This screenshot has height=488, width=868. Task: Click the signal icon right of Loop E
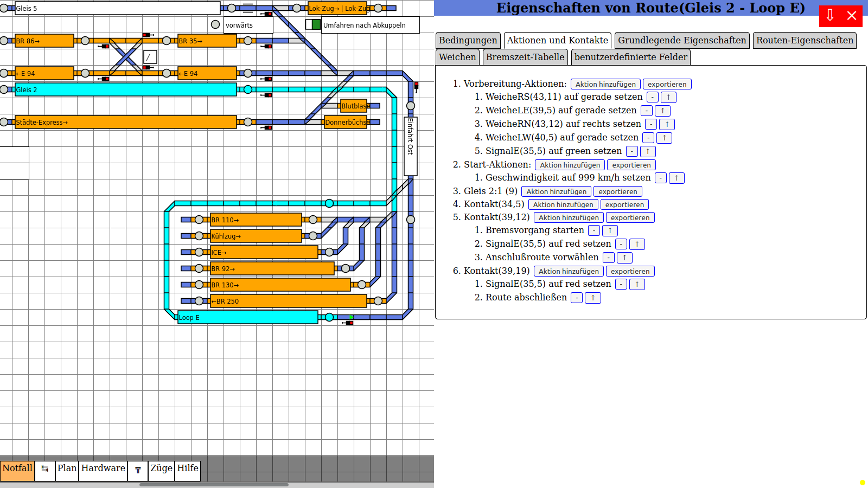[348, 323]
